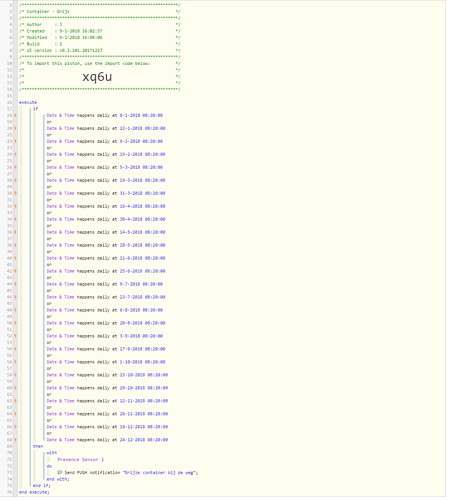
Task: Select the orange trigger icon on line 30
Action: [x=15, y=193]
